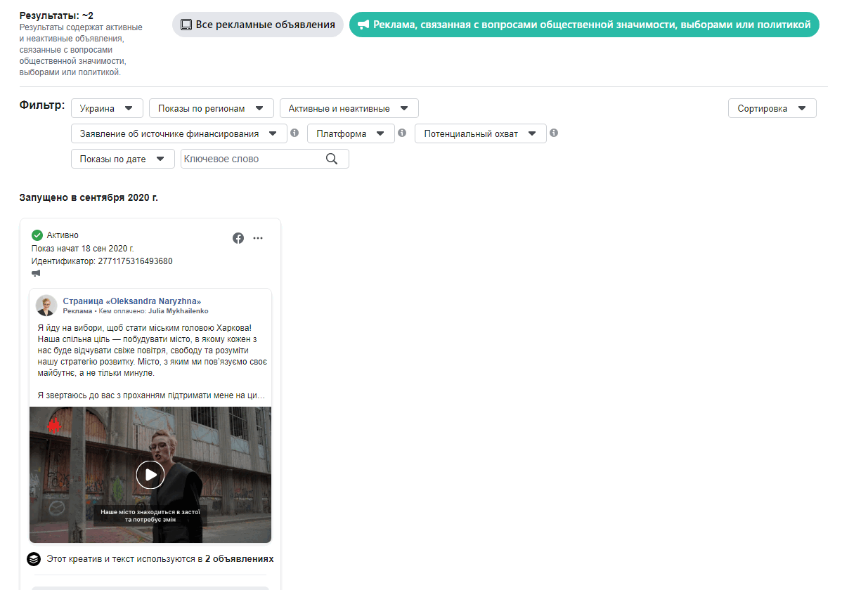Expand the Украина country dropdown
The height and width of the screenshot is (590, 868).
click(x=107, y=108)
